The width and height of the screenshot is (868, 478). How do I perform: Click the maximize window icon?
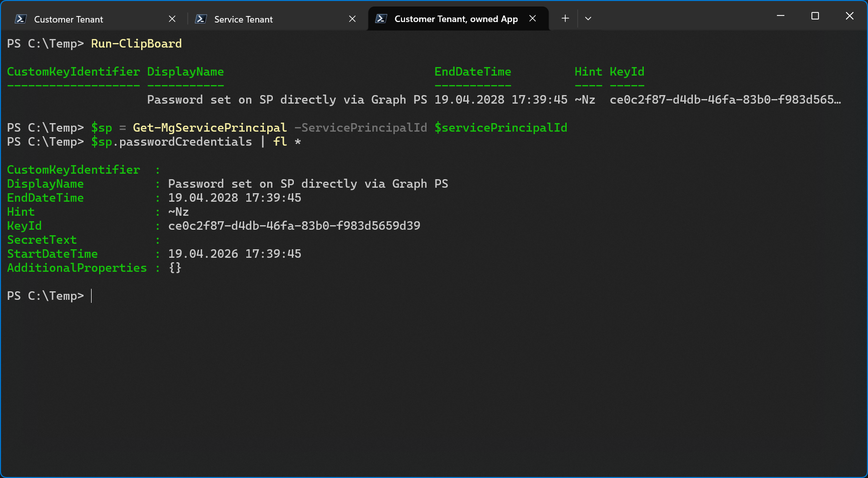tap(814, 16)
